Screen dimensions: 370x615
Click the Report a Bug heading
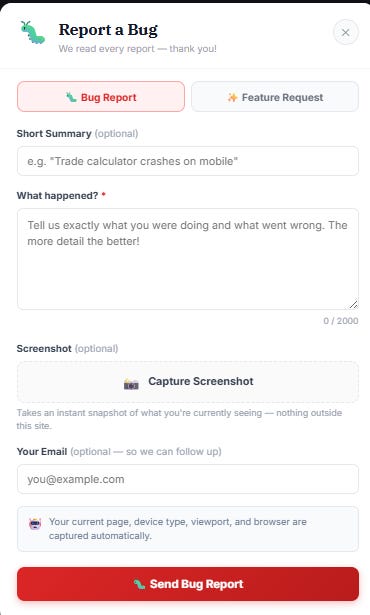[x=108, y=30]
